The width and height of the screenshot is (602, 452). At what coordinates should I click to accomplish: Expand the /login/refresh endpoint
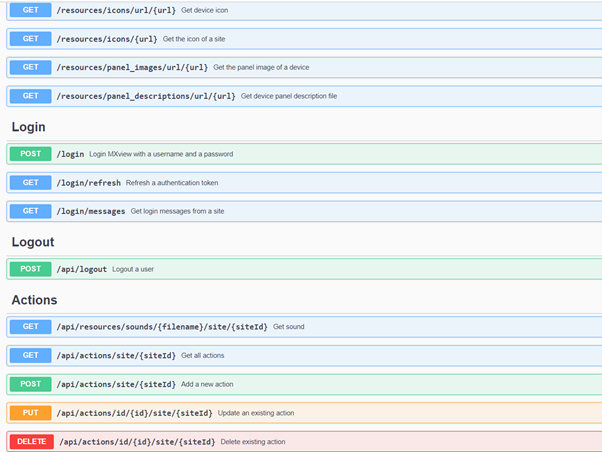coord(89,183)
